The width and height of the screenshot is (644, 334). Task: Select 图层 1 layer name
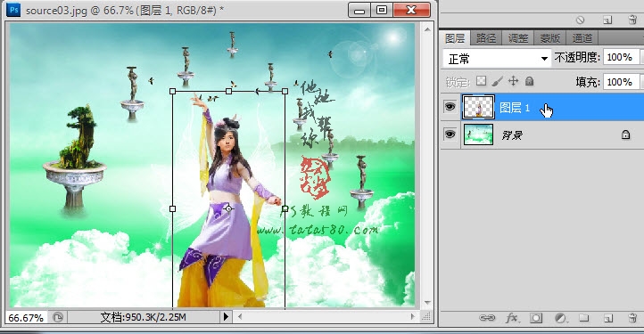(x=514, y=108)
